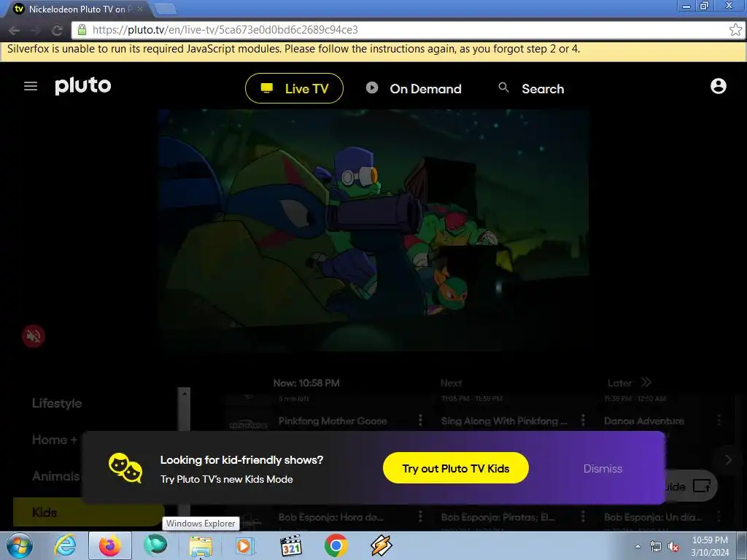Open the hamburger navigation menu
This screenshot has width=747, height=560.
[x=31, y=86]
